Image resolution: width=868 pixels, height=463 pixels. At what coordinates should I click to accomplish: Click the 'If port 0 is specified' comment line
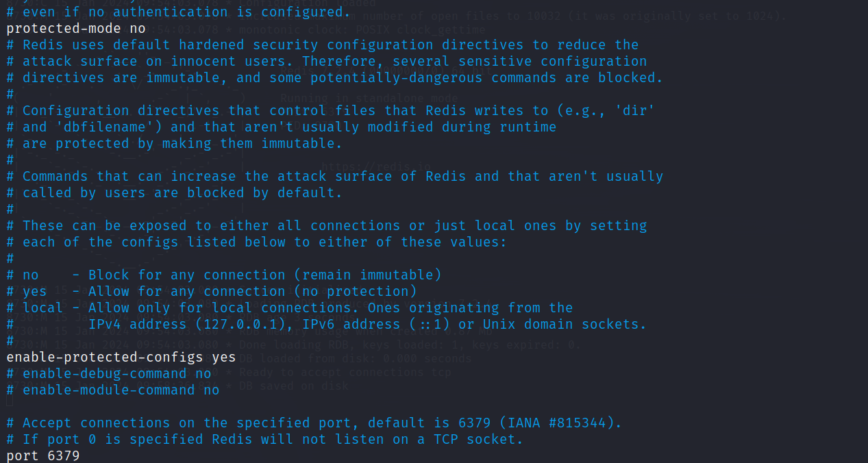(x=265, y=439)
